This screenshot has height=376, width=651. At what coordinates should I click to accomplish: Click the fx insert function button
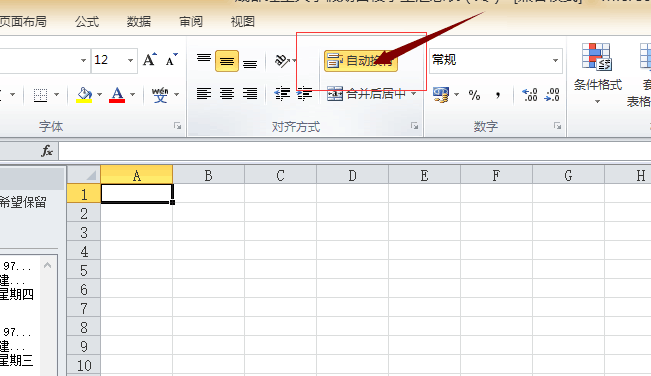tap(47, 151)
